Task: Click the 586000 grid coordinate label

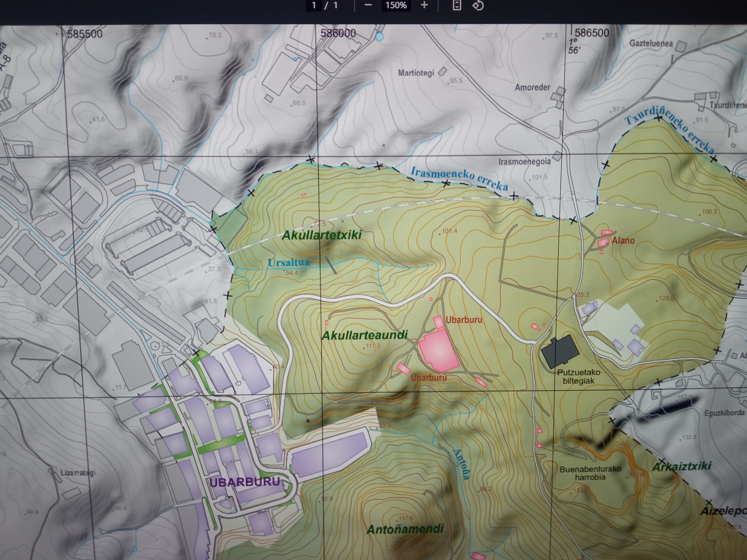Action: (x=338, y=33)
